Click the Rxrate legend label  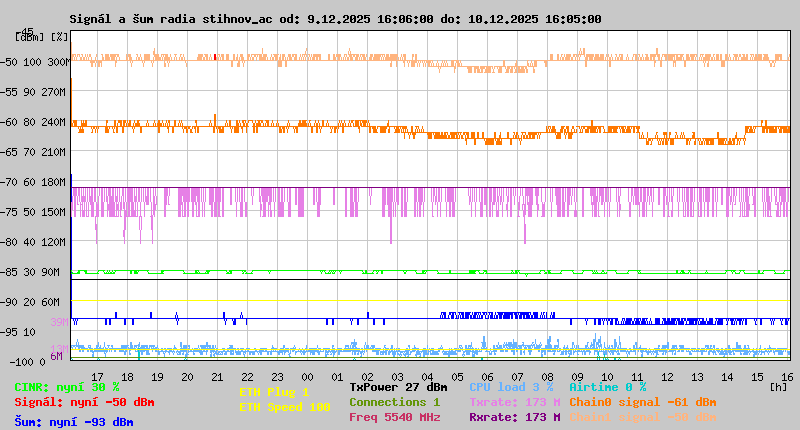pos(514,417)
